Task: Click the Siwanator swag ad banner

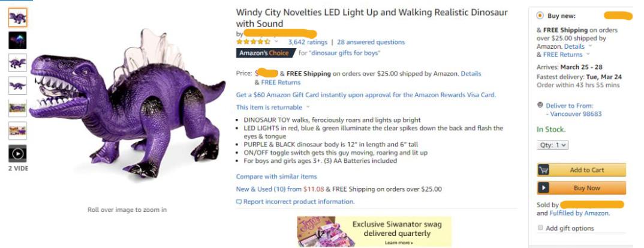Action: (x=374, y=231)
